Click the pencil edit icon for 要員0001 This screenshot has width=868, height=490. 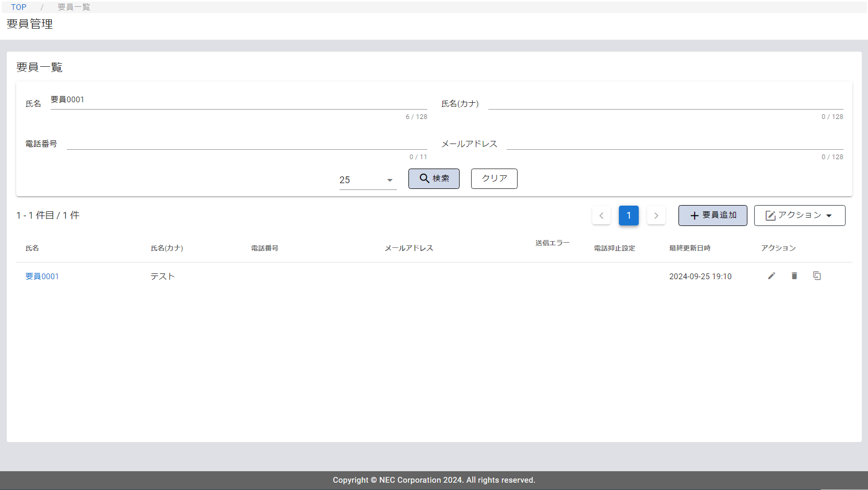771,276
